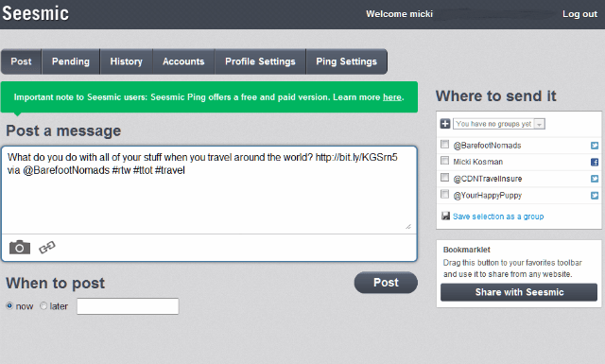The image size is (605, 364).
Task: Click the message box resize grip
Action: click(408, 227)
